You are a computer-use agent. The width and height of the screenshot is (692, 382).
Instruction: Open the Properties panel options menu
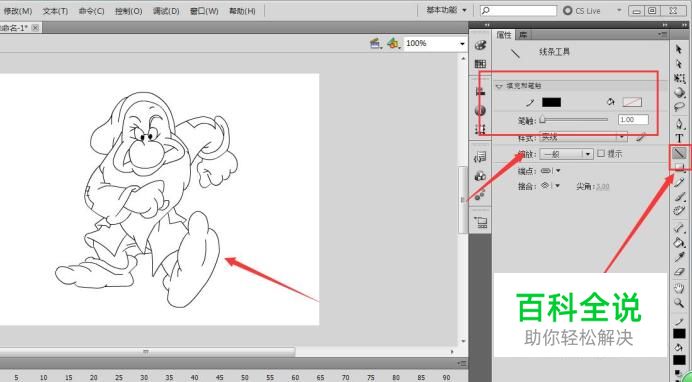click(x=662, y=34)
